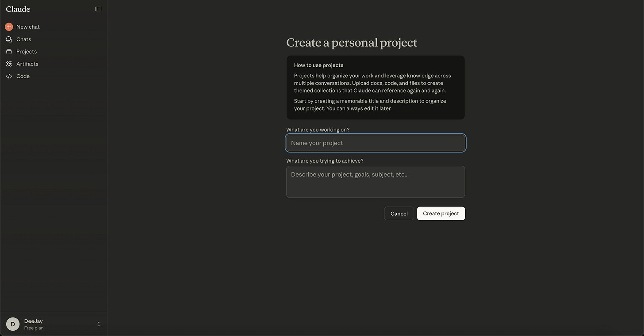The image size is (644, 336).
Task: Click the DeeJay avatar circle
Action: [x=13, y=324]
